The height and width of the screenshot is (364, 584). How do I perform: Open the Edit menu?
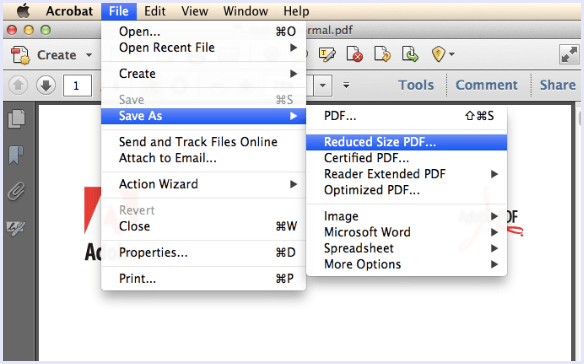coord(155,11)
